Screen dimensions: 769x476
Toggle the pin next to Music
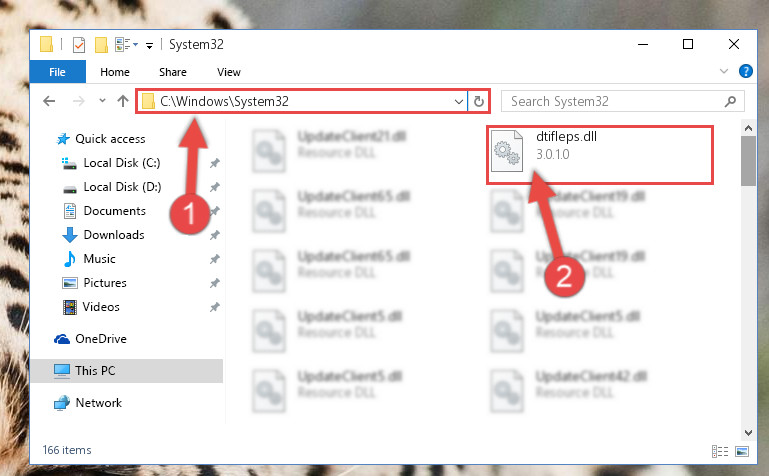pyautogui.click(x=214, y=259)
